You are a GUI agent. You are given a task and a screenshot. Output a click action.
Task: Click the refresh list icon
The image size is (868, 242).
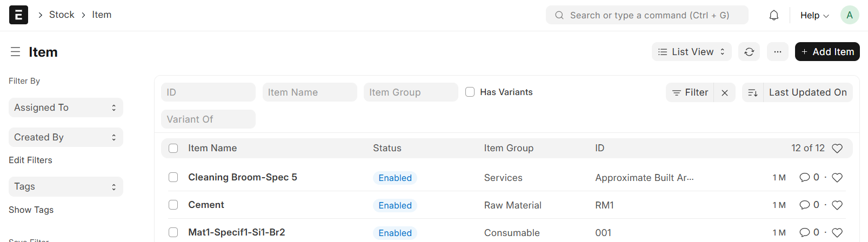pos(749,52)
